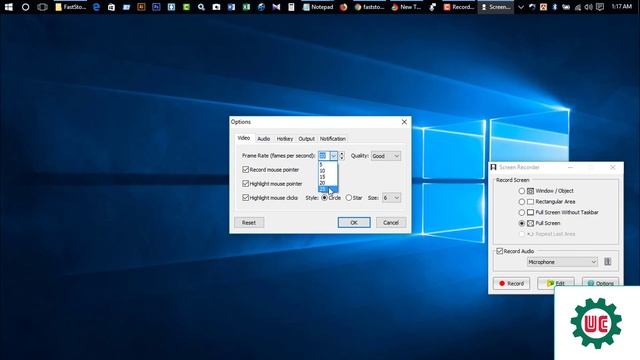
Task: Select the Circle style radio button
Action: 324,198
